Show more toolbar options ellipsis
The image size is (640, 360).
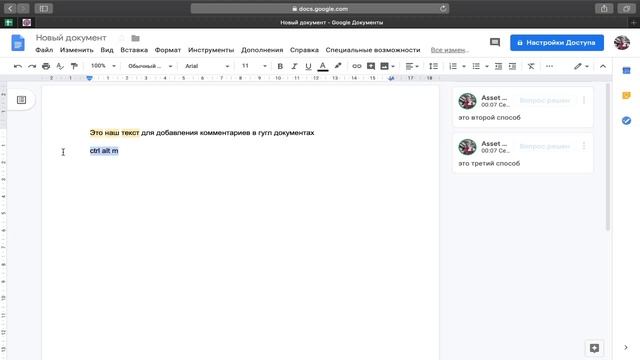pyautogui.click(x=549, y=66)
